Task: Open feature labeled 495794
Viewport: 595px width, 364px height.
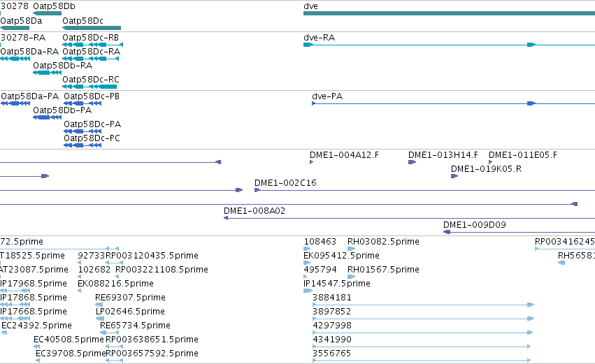Action: (320, 270)
